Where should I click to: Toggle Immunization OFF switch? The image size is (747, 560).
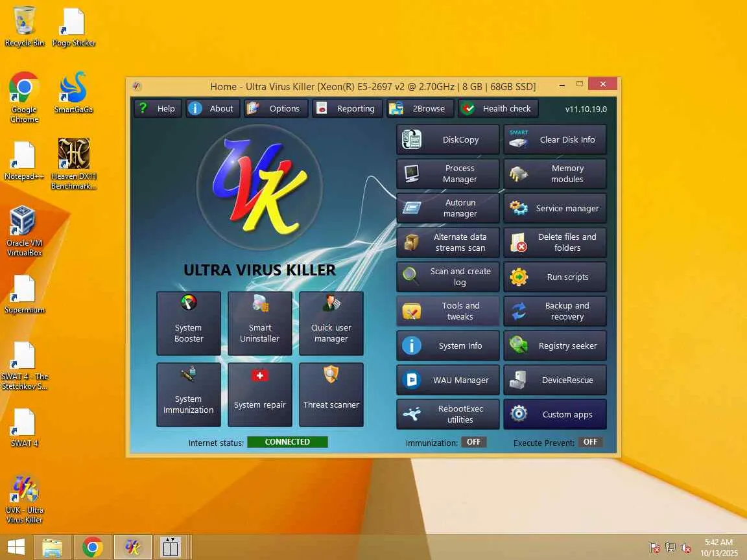pyautogui.click(x=473, y=443)
